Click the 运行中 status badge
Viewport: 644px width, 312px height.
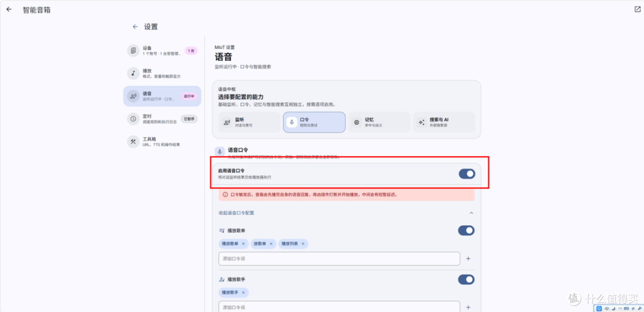click(190, 96)
